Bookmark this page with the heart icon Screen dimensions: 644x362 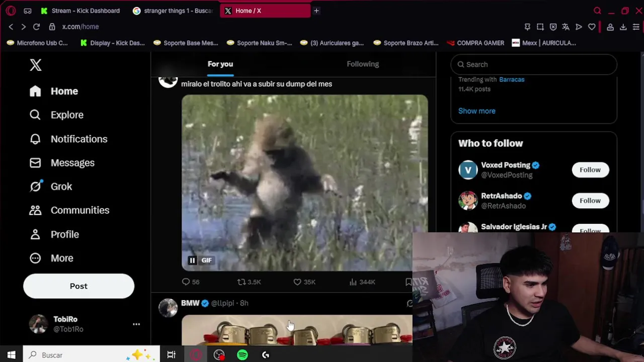pos(592,27)
